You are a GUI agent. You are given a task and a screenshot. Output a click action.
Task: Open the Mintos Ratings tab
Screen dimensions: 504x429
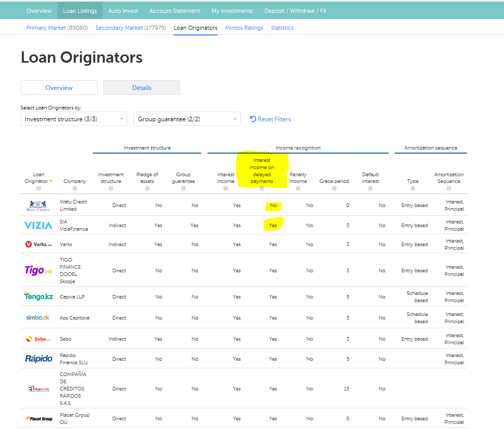244,28
